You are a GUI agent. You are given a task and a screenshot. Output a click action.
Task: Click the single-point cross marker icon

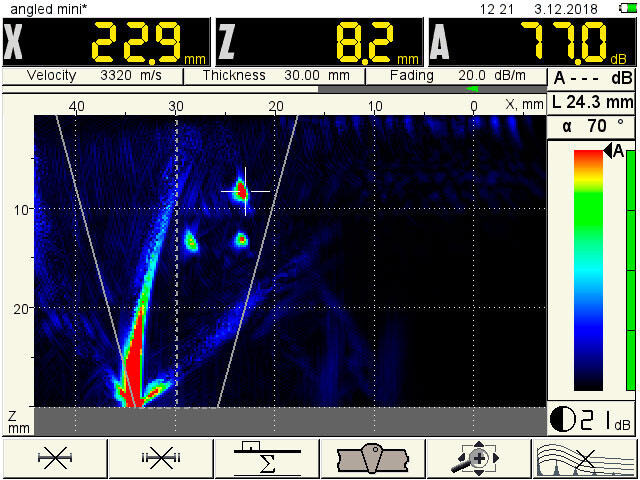[x=53, y=457]
